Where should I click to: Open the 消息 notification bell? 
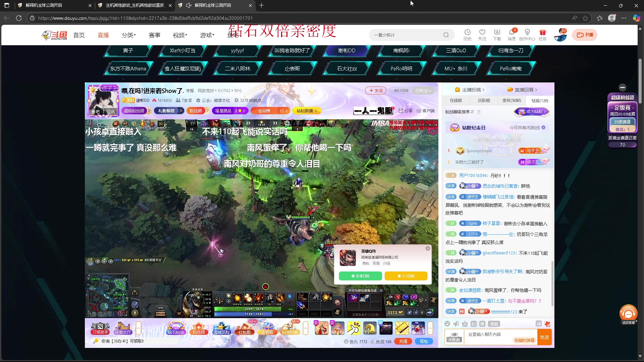coord(512,35)
